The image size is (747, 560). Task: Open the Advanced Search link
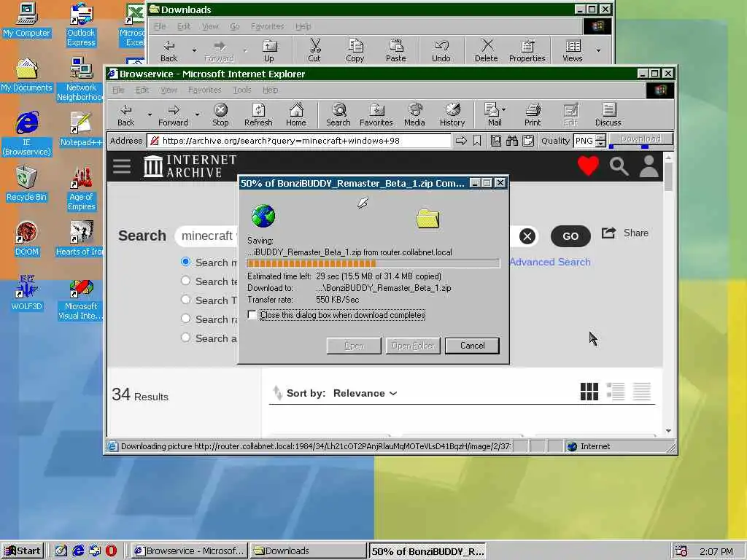click(550, 262)
